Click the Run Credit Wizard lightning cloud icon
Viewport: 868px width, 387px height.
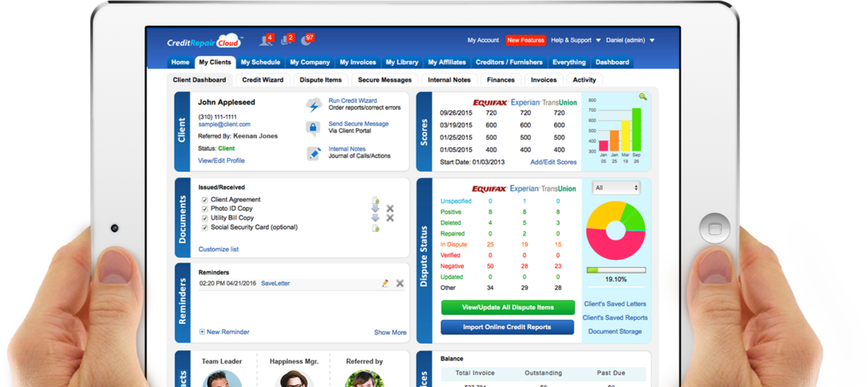click(x=314, y=105)
